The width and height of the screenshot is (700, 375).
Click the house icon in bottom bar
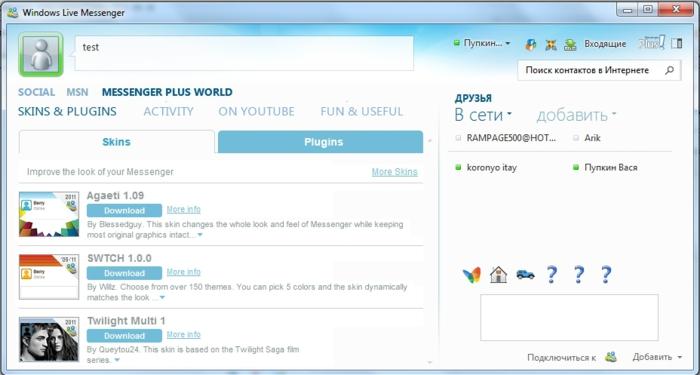(x=499, y=275)
